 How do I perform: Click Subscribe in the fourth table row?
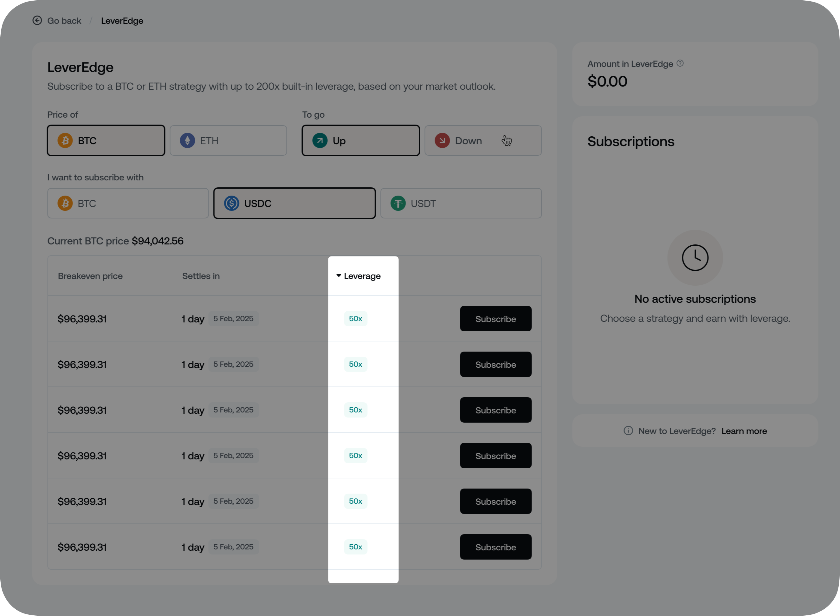click(x=495, y=456)
